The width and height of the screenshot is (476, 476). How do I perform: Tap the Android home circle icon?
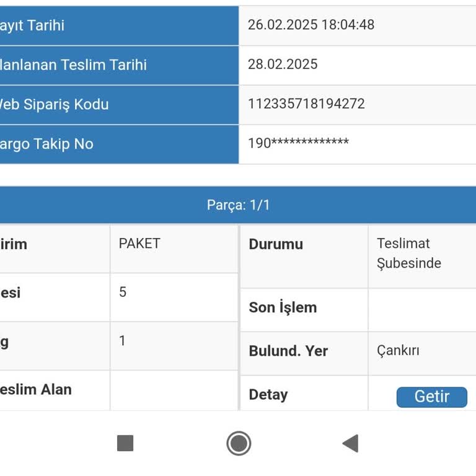coord(239,443)
